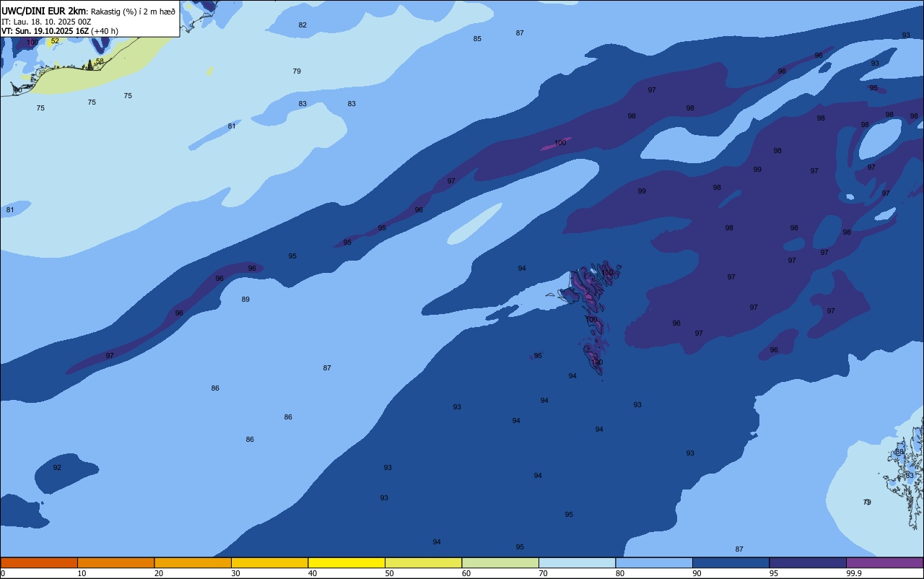Select the humidity value 85 on the map
Screen dimensions: 924x579
(477, 39)
